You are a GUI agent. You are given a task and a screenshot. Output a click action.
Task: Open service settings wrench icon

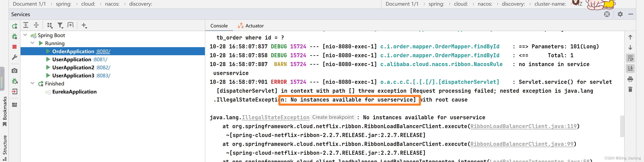click(14, 57)
